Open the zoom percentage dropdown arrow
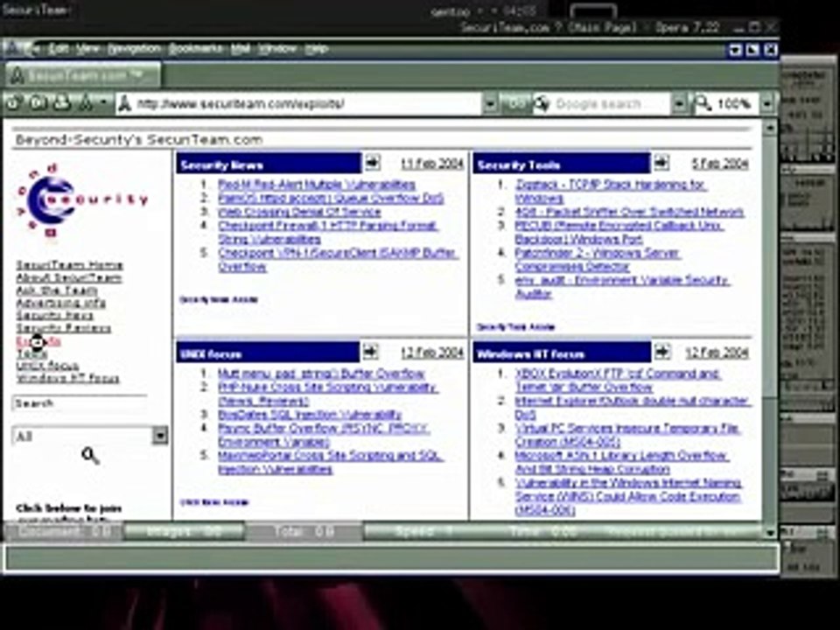Viewport: 840px width, 630px height. (767, 103)
